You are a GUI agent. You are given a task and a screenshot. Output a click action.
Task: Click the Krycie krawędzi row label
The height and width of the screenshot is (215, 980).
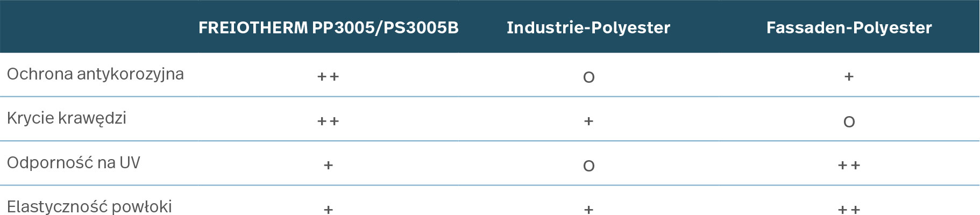pyautogui.click(x=67, y=118)
